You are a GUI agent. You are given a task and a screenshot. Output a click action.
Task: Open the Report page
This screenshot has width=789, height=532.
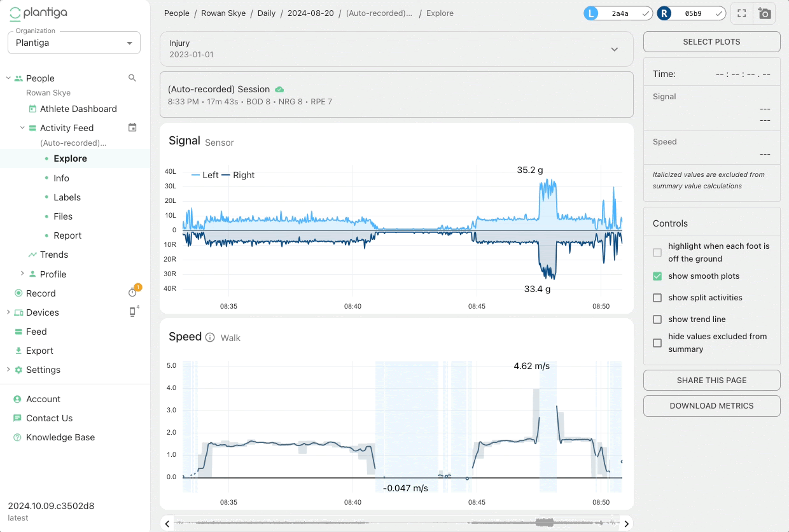(x=67, y=235)
